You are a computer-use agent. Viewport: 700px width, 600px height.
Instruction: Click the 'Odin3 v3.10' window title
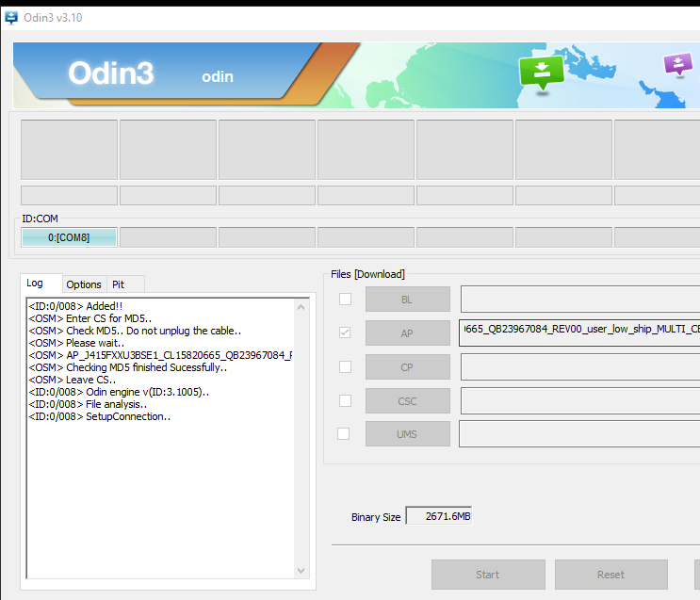pyautogui.click(x=53, y=18)
